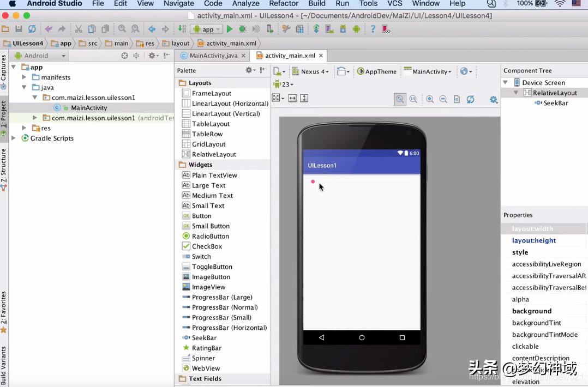Open the Nexus 4 device dropdown
The width and height of the screenshot is (588, 387).
310,71
